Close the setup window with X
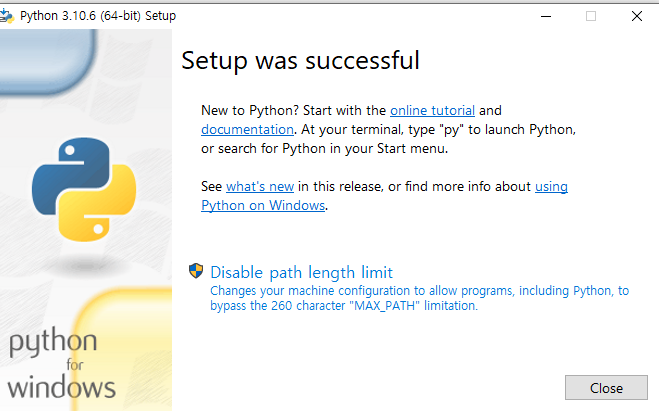This screenshot has height=411, width=659. click(637, 16)
